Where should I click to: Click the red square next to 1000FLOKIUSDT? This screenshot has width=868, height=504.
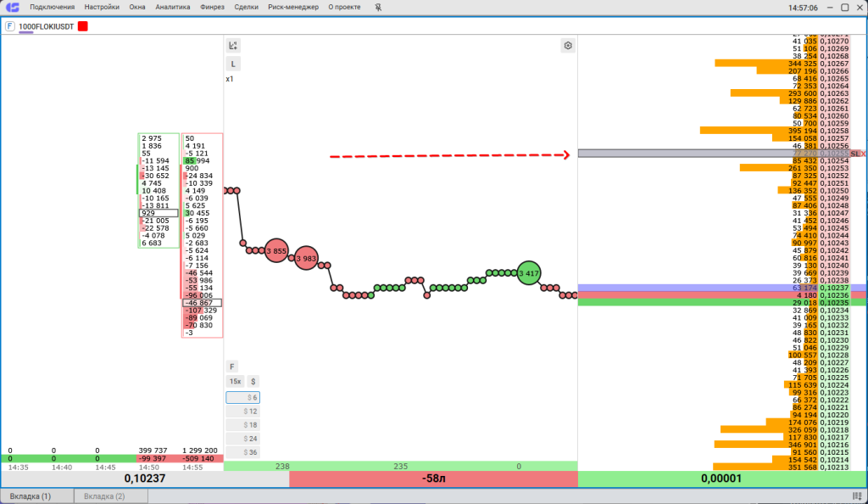(x=83, y=26)
